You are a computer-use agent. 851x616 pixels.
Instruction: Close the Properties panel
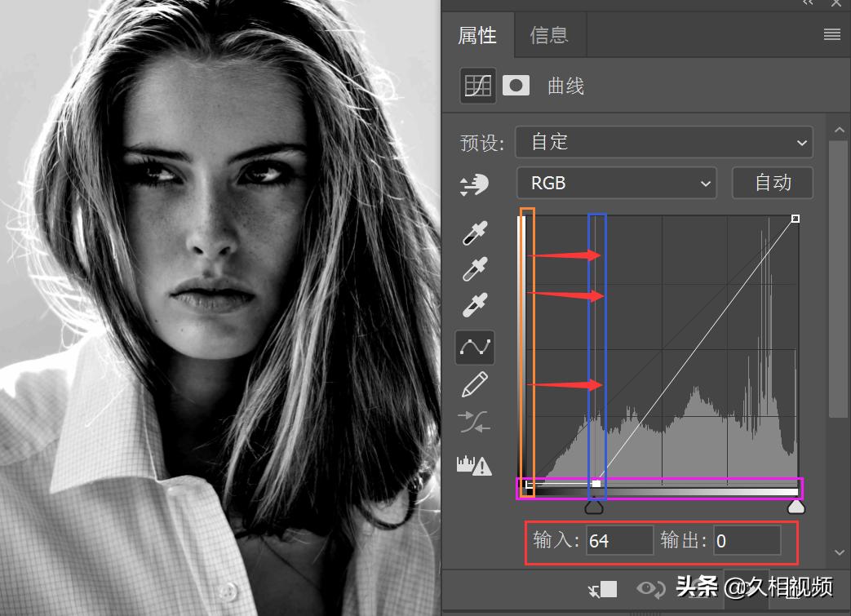click(836, 2)
